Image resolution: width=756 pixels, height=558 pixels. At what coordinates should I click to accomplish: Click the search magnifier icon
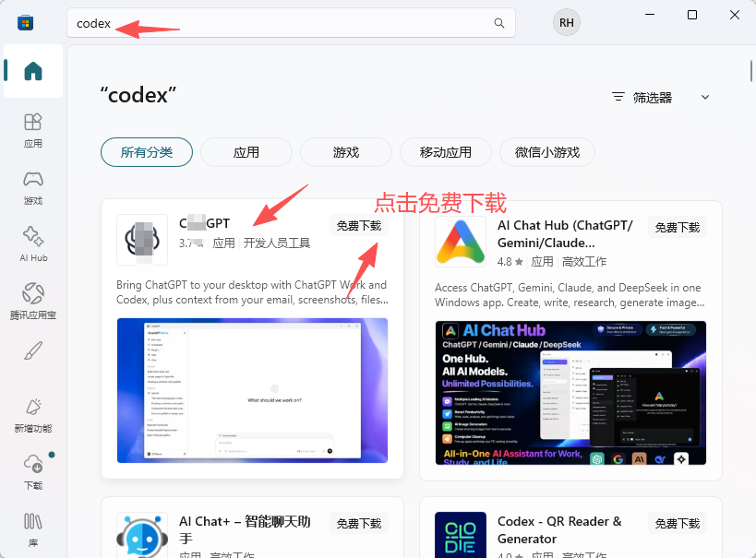tap(499, 23)
